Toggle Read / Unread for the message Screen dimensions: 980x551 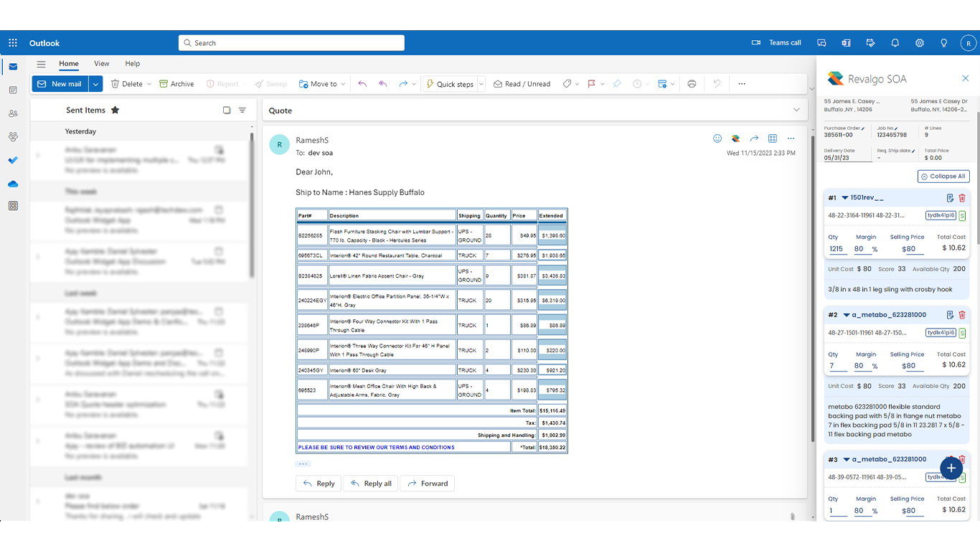click(x=522, y=84)
